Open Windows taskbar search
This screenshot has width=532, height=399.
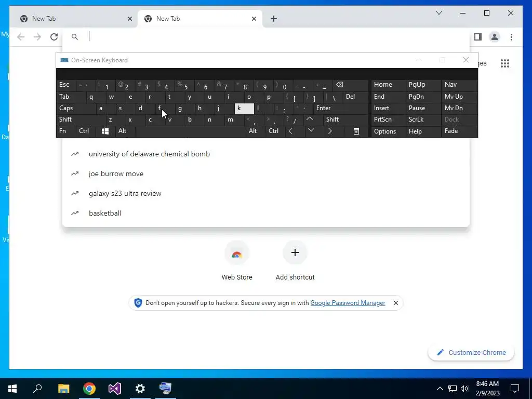point(37,389)
